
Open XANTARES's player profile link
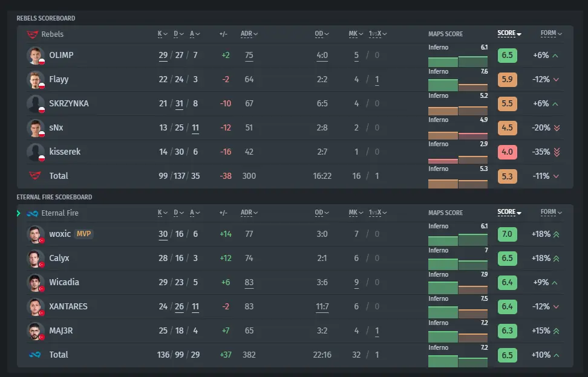tap(68, 307)
